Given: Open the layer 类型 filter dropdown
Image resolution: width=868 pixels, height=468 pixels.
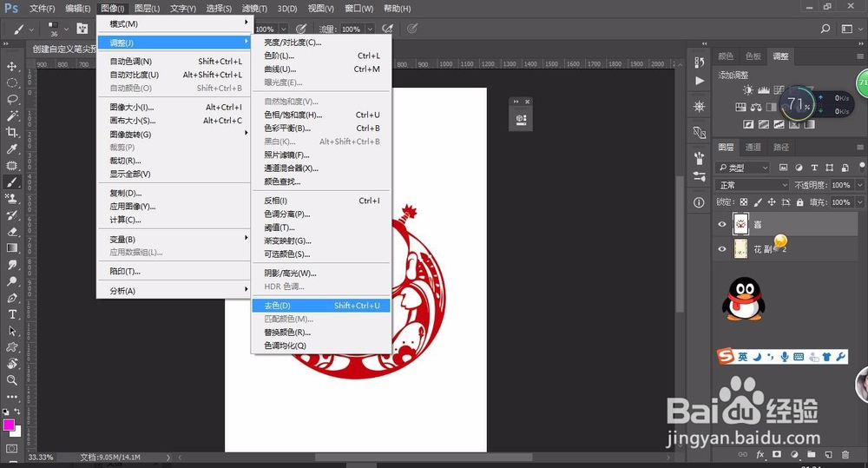Looking at the screenshot, I should (x=744, y=168).
